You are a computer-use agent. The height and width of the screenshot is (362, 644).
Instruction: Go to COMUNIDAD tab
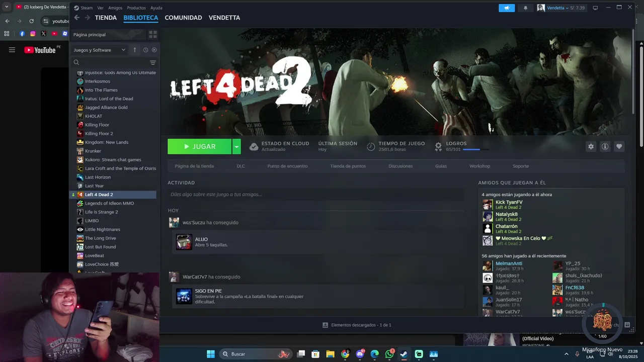click(183, 18)
